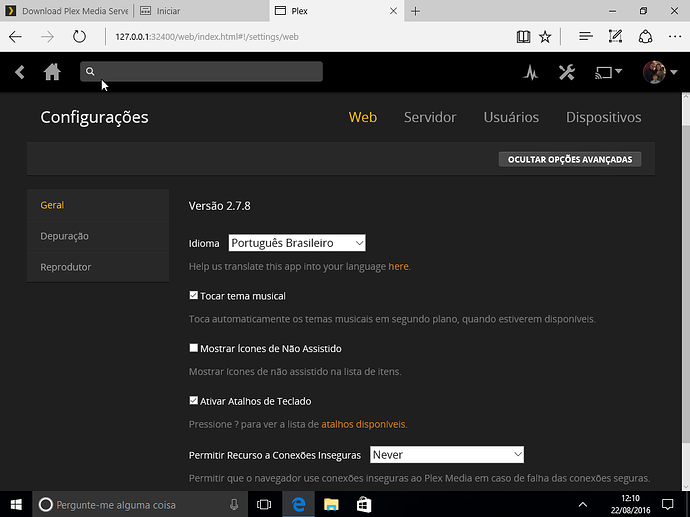
Task: Click Ocultar Opções Avançadas button
Action: click(x=570, y=159)
